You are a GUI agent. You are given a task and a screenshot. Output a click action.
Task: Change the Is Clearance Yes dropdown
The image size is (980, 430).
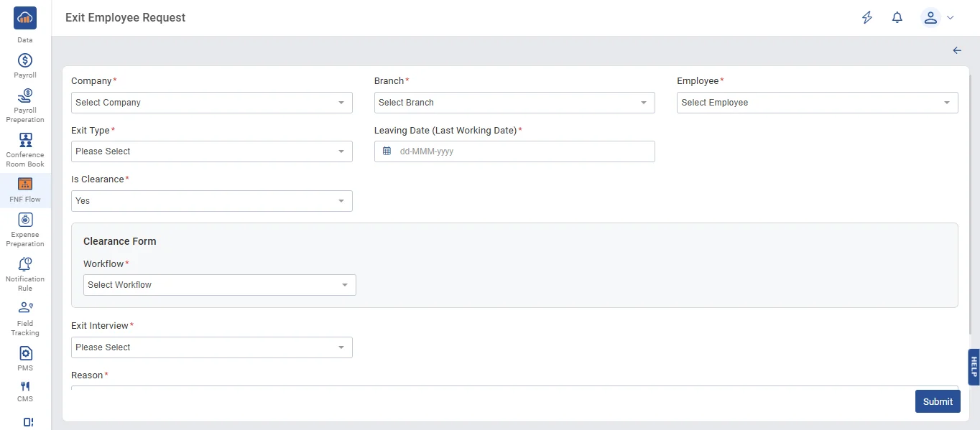tap(211, 201)
